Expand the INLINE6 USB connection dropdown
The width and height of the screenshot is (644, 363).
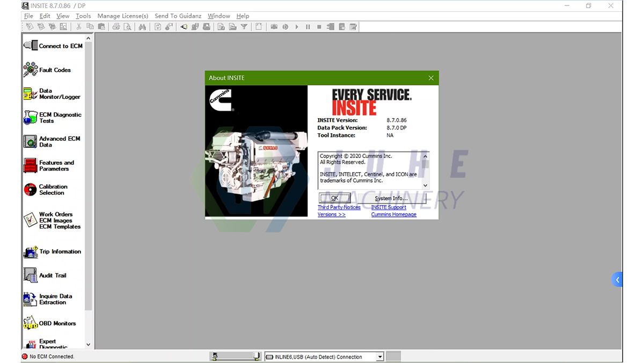pyautogui.click(x=379, y=357)
